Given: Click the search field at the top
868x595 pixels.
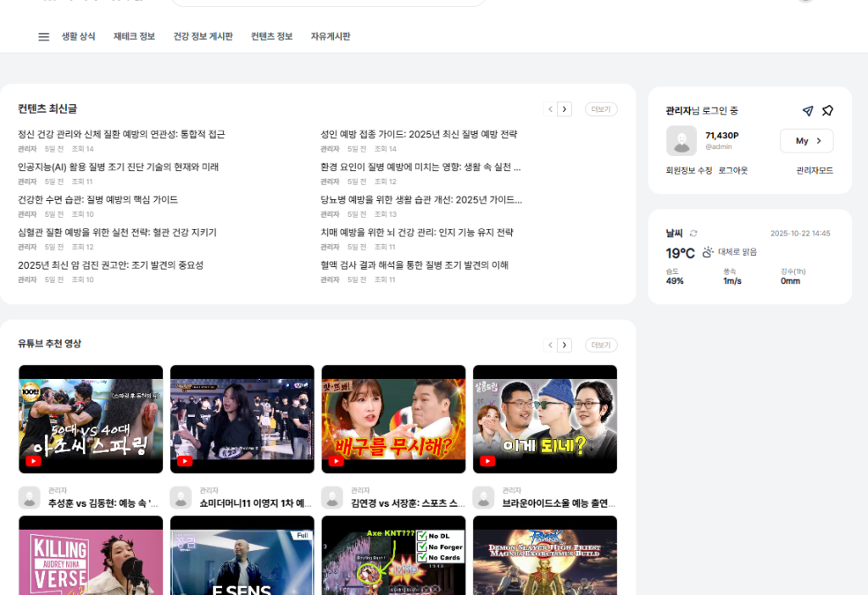Looking at the screenshot, I should (328, 3).
